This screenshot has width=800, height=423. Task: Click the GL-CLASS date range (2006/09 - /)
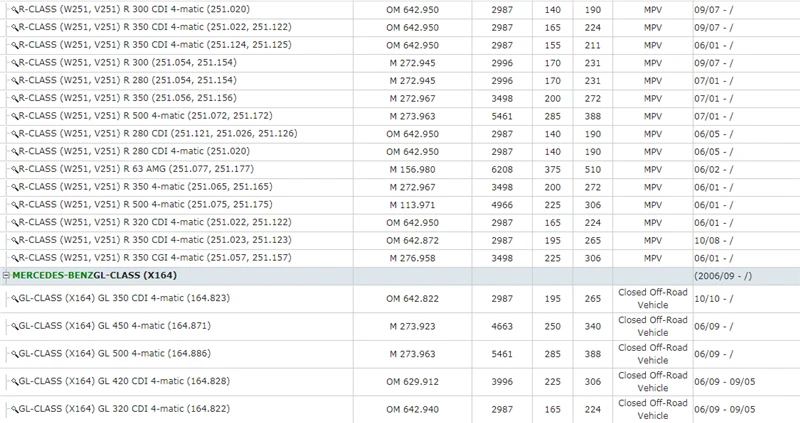tap(723, 276)
